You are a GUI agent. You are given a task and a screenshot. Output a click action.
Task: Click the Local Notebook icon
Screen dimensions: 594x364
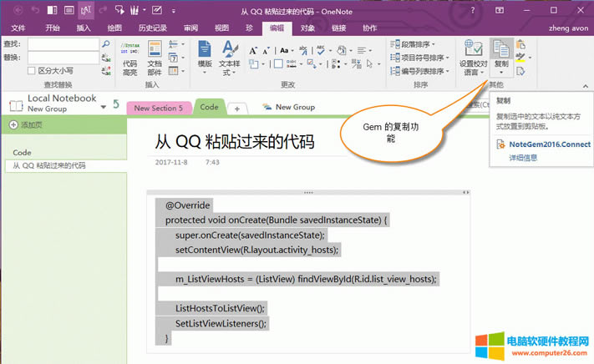(x=15, y=104)
